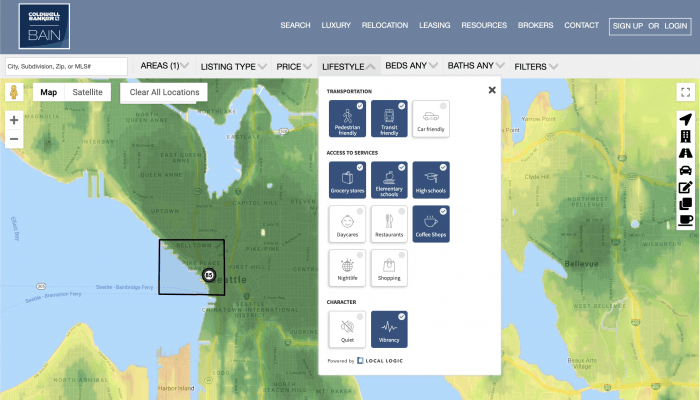Click the Sign Up or Login button
The width and height of the screenshot is (700, 400).
[648, 25]
